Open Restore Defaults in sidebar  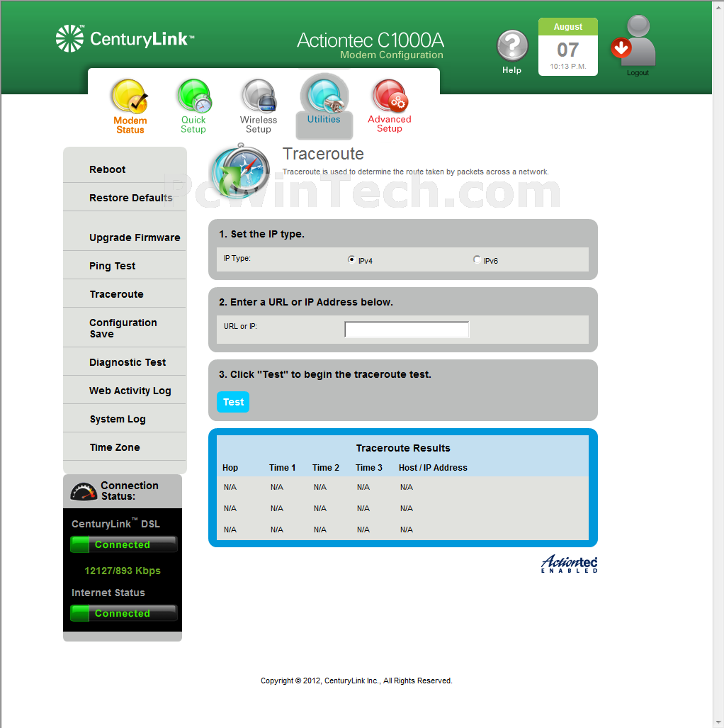pos(131,198)
